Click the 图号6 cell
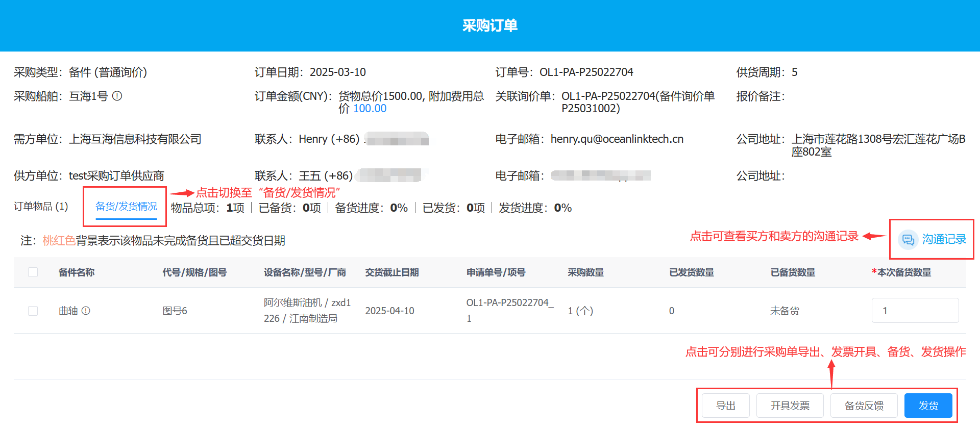 point(175,311)
